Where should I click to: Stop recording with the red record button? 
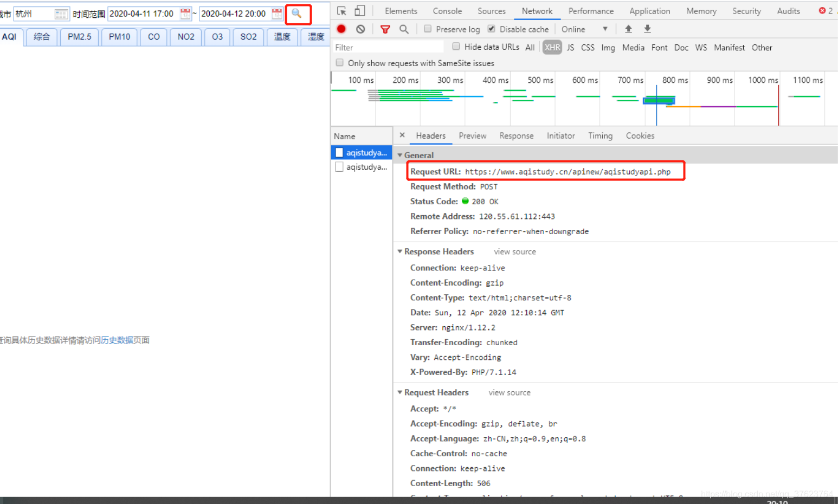click(x=341, y=29)
